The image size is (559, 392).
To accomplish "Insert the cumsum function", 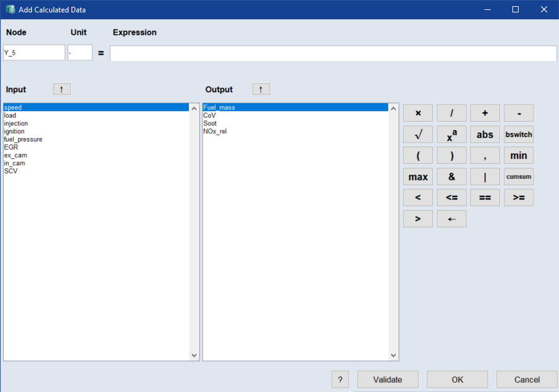I will click(519, 176).
